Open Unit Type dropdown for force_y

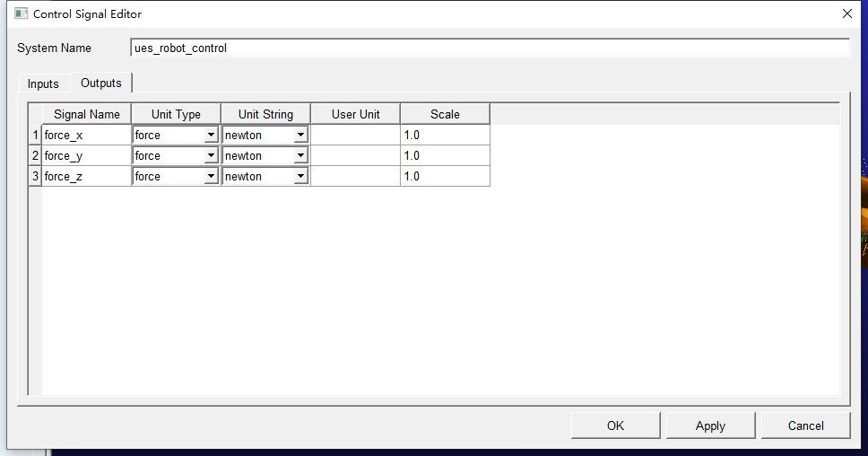coord(211,155)
